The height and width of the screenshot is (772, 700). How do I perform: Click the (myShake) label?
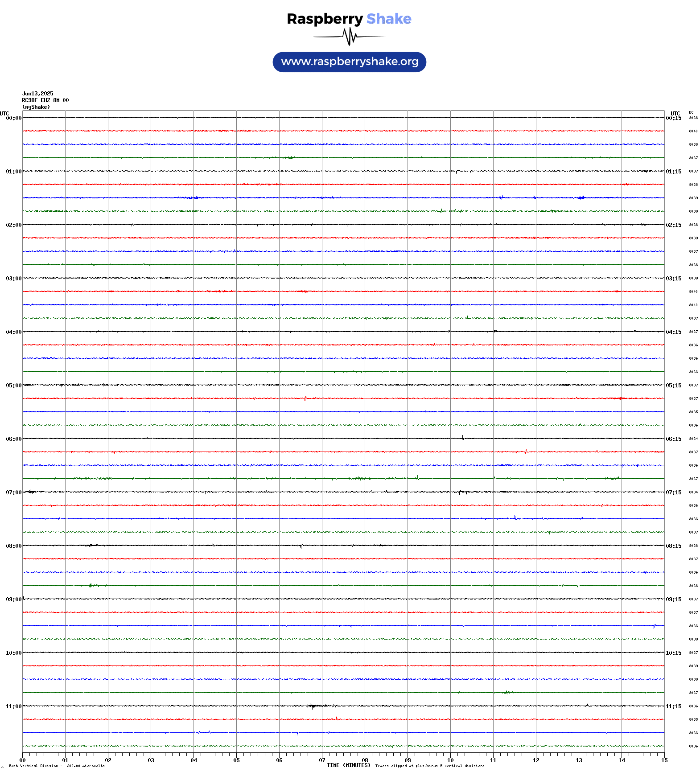coord(36,107)
